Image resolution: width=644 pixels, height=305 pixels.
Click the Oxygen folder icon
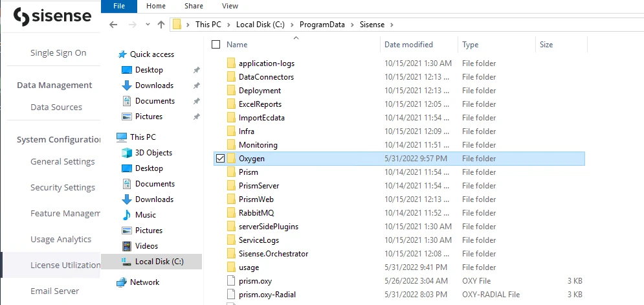point(231,158)
